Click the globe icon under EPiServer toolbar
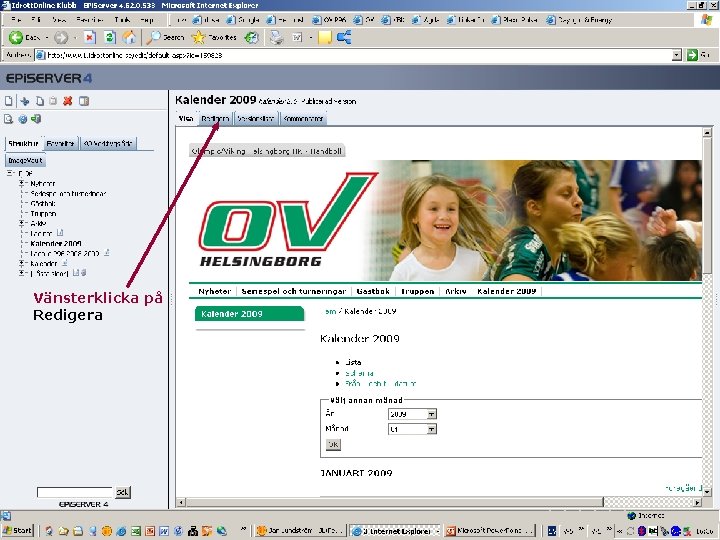 pos(22,119)
